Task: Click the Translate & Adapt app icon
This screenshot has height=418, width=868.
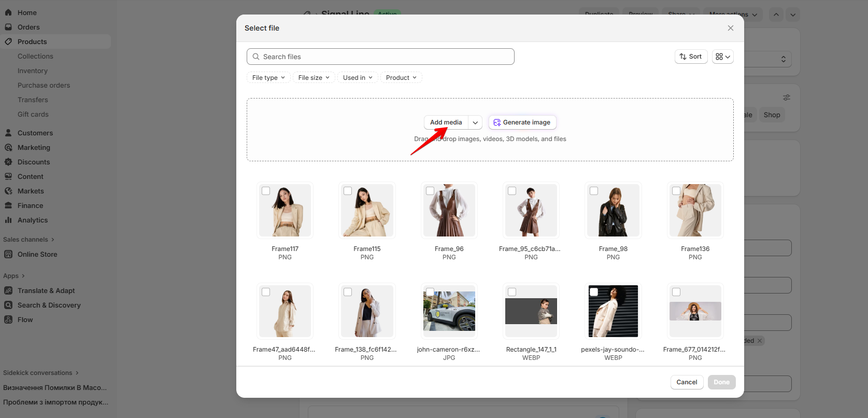Action: (8, 290)
